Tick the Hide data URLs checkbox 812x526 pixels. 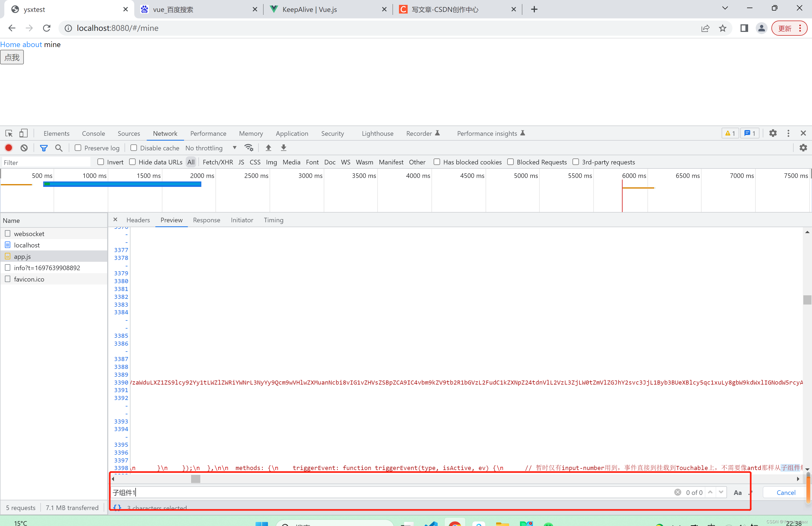132,162
